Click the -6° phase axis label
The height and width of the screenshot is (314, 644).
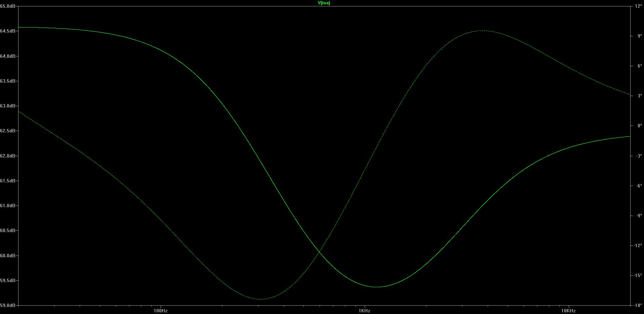tap(639, 186)
